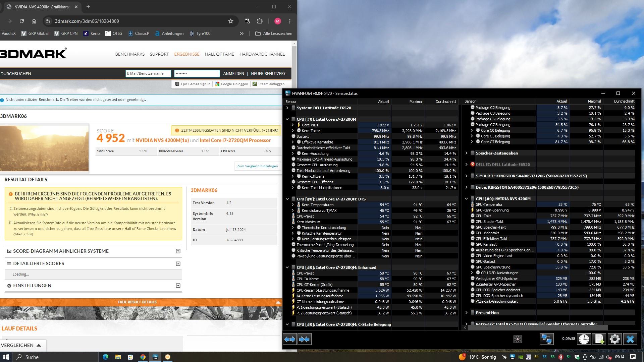Image resolution: width=644 pixels, height=362 pixels.
Task: Open Intel Core i7-2720QM Processor link
Action: coord(235,140)
